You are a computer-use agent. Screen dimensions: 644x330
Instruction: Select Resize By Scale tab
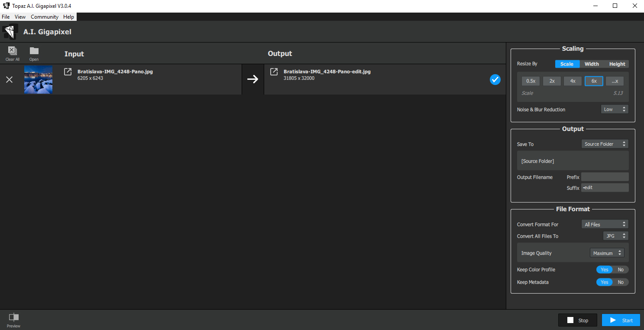coord(567,64)
